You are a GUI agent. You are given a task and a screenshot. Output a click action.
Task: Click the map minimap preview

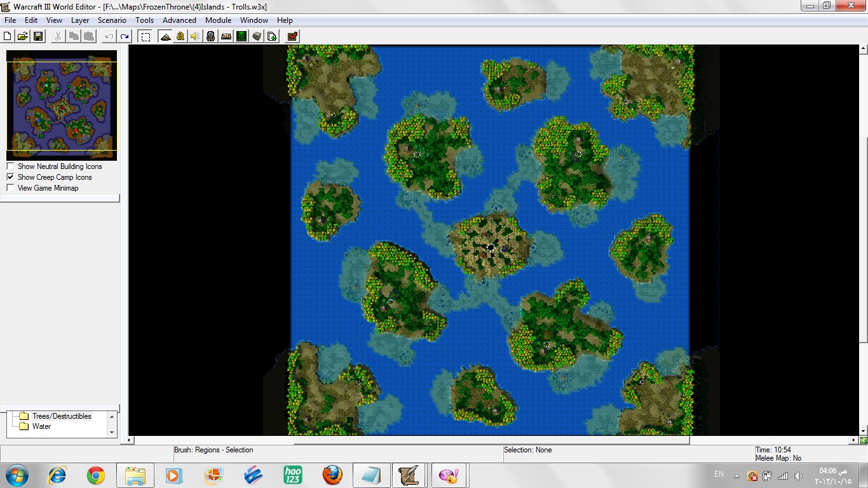click(x=62, y=105)
